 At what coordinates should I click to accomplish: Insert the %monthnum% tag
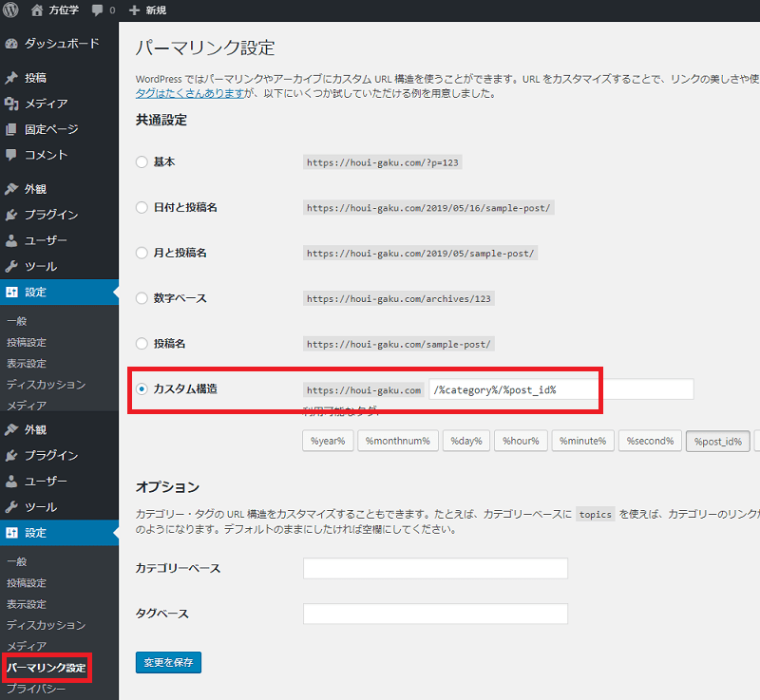(397, 441)
